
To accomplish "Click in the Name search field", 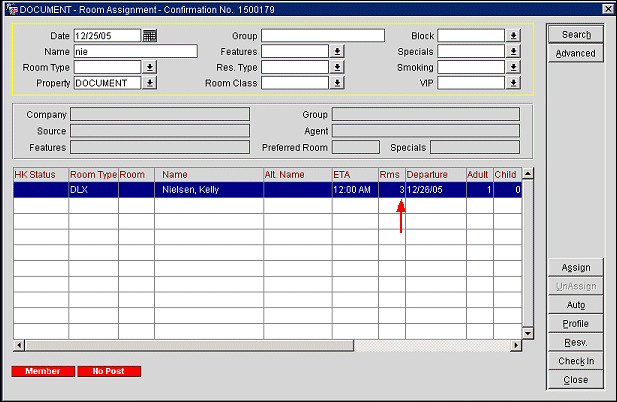I will coord(135,51).
